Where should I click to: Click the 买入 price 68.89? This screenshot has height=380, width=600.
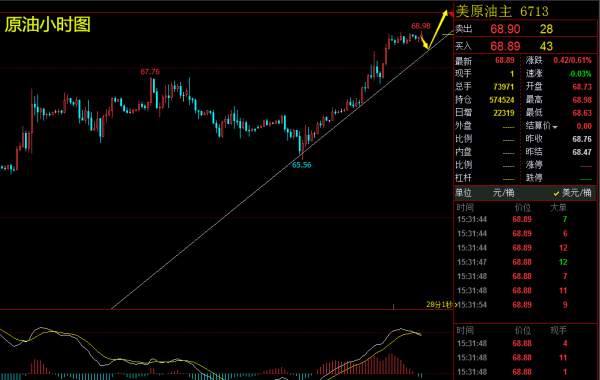[x=505, y=46]
